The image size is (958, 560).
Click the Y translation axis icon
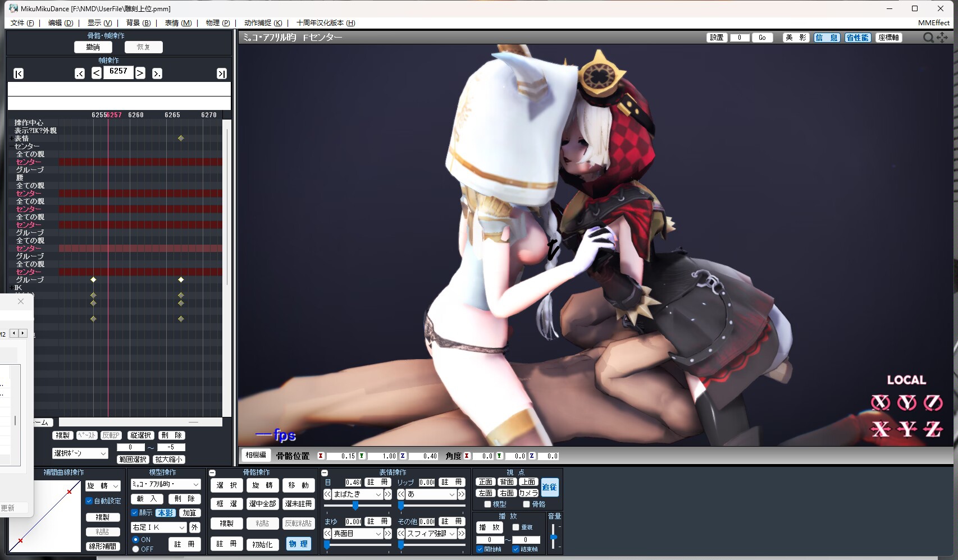click(907, 429)
